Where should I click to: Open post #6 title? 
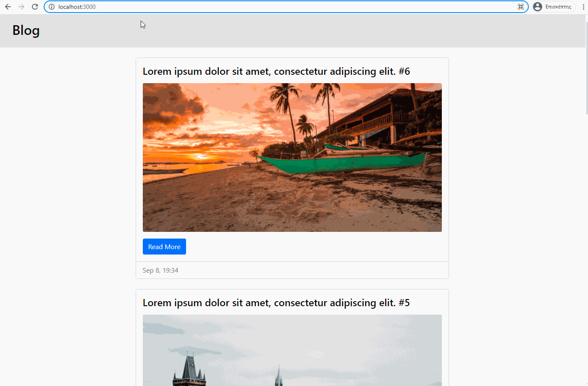click(276, 71)
